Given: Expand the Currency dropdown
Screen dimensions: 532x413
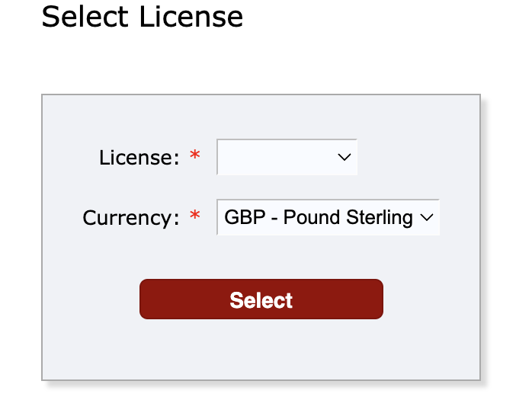Looking at the screenshot, I should (x=328, y=217).
